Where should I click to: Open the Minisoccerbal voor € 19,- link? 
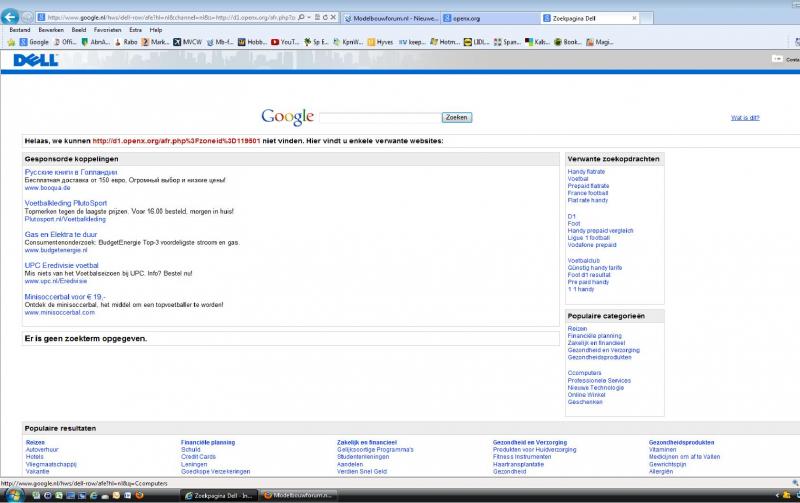click(65, 296)
